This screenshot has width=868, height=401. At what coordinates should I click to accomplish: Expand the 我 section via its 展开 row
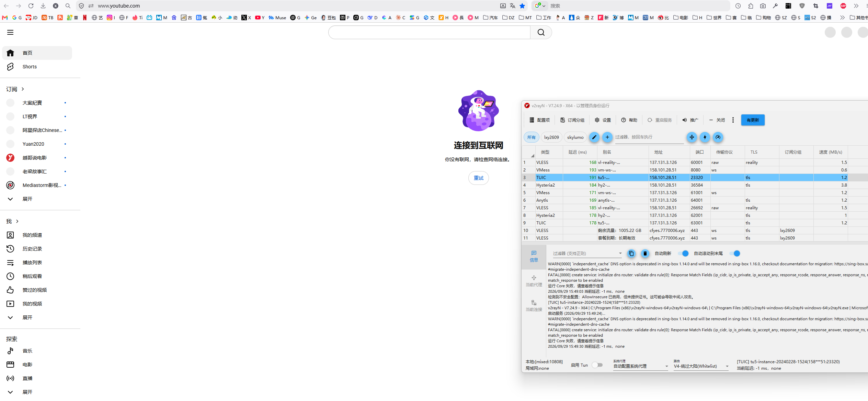37,318
